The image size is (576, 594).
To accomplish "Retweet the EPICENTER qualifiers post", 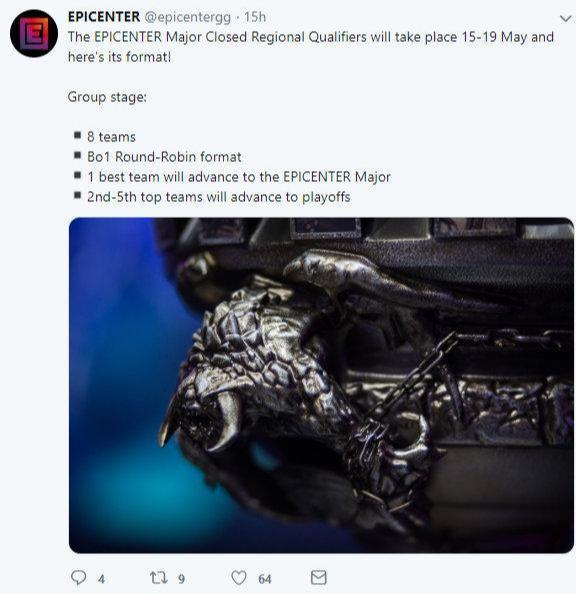I will [158, 578].
